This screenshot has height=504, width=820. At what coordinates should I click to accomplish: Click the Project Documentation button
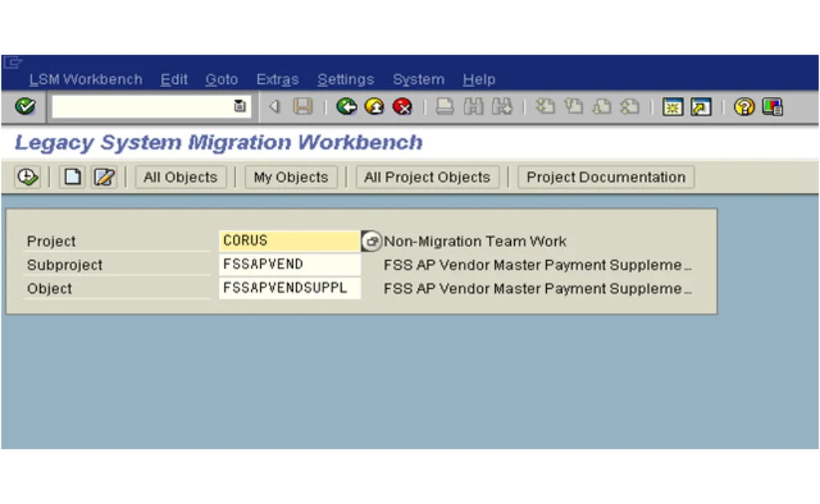click(x=605, y=177)
